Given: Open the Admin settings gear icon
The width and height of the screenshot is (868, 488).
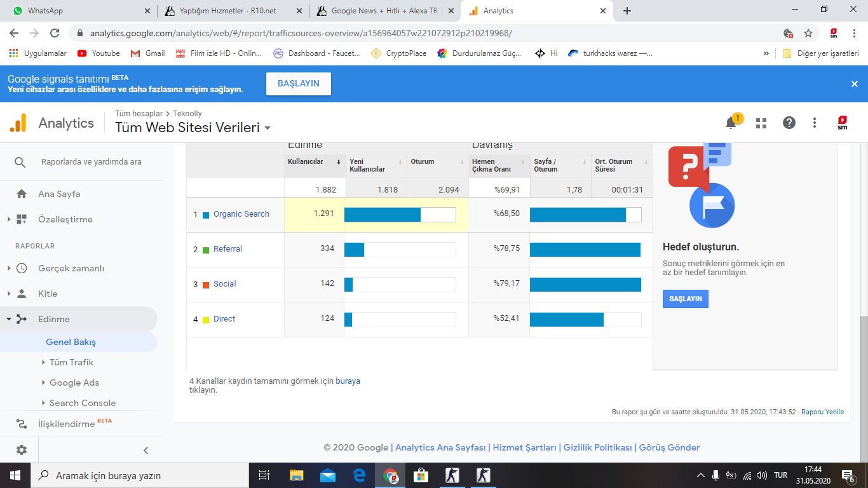Looking at the screenshot, I should [22, 450].
